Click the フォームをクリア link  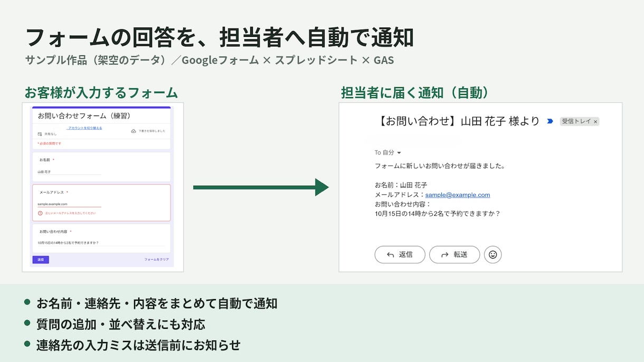pos(157,260)
